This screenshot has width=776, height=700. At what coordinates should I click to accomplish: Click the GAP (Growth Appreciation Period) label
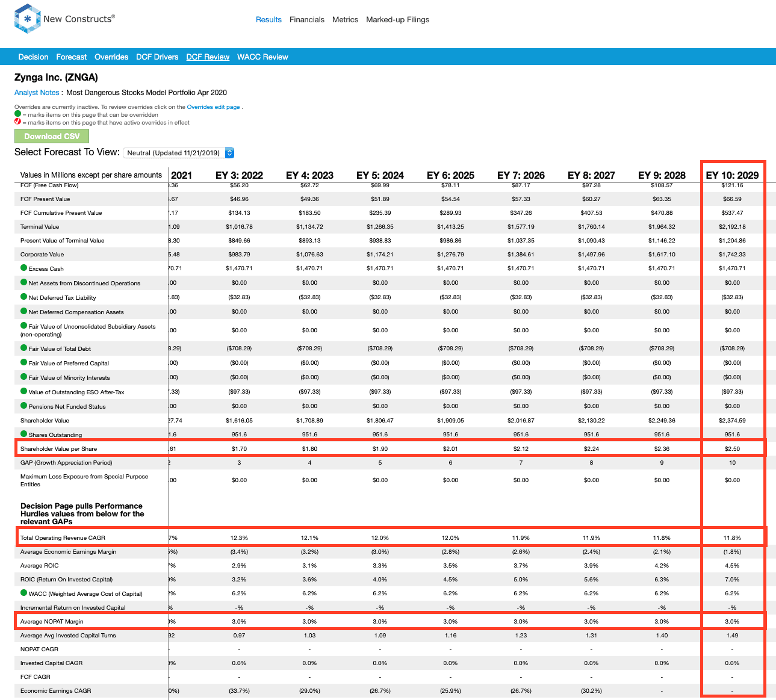(66, 463)
